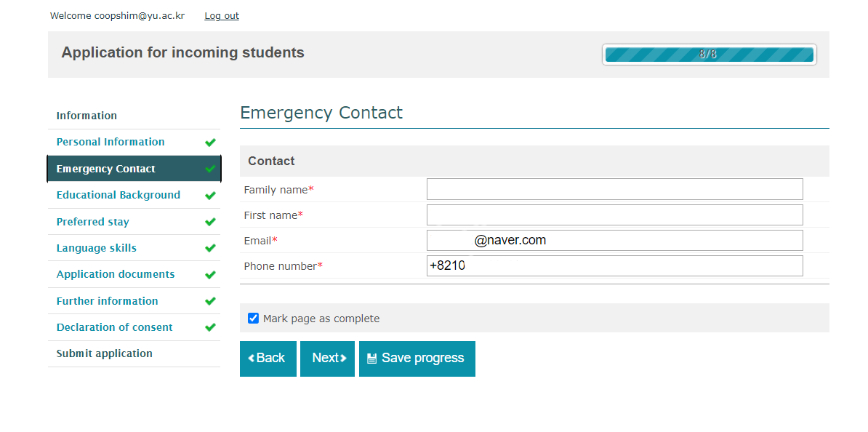The image size is (868, 432).
Task: Click green checkmark beside Educational Background
Action: [x=211, y=196]
